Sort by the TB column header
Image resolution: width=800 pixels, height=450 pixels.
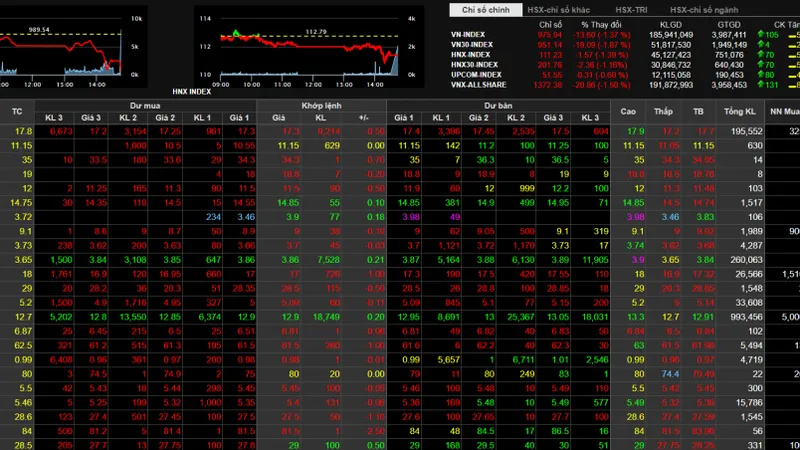698,111
